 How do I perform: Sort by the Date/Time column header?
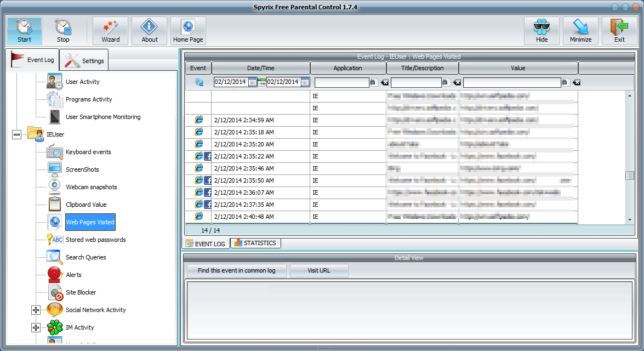click(261, 68)
